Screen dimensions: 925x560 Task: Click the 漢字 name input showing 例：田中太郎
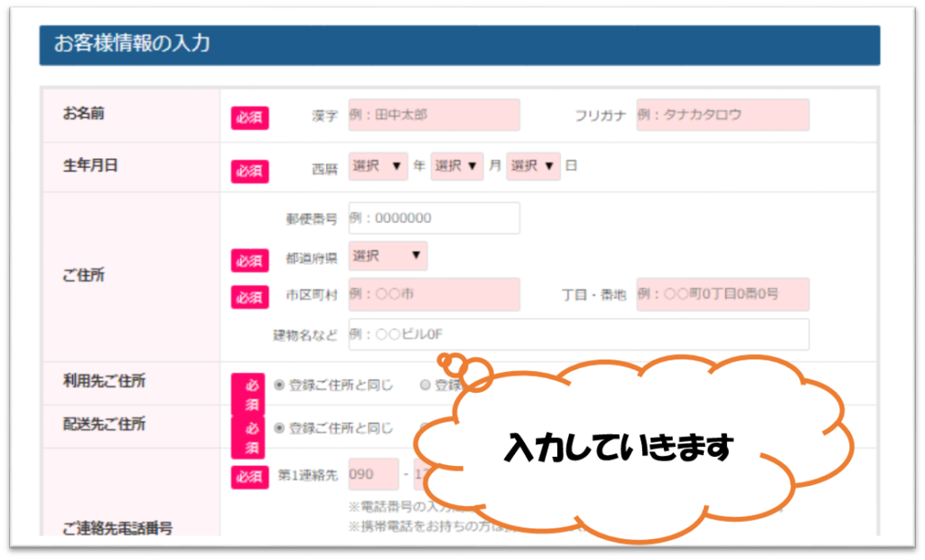coord(434,115)
